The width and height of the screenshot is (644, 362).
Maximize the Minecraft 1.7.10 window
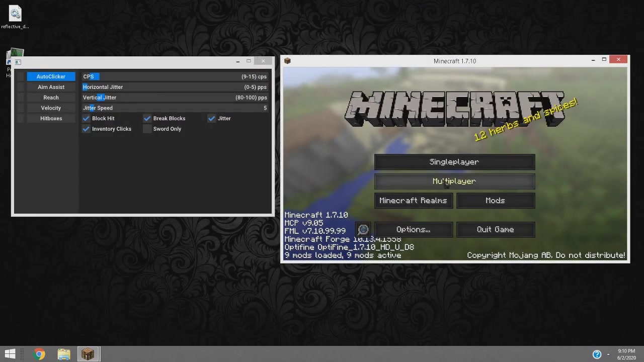tap(604, 60)
